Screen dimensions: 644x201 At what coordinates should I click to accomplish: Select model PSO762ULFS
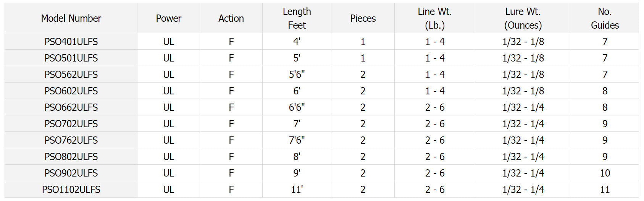[x=71, y=140]
